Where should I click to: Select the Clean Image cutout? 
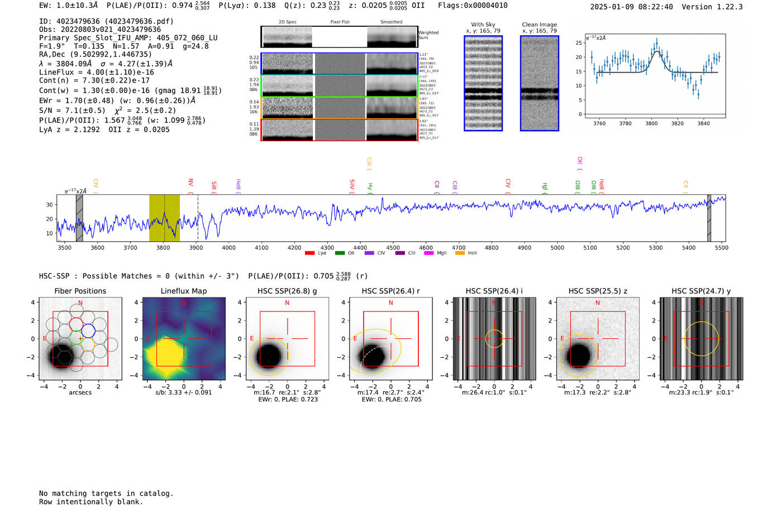tap(540, 83)
